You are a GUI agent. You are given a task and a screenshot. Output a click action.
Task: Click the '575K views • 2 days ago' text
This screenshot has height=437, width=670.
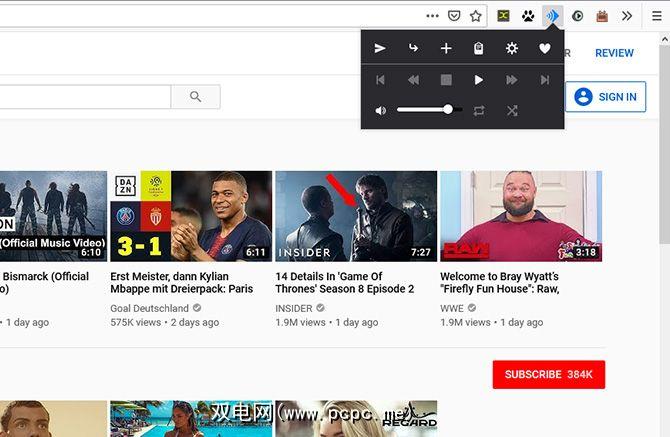pos(165,322)
